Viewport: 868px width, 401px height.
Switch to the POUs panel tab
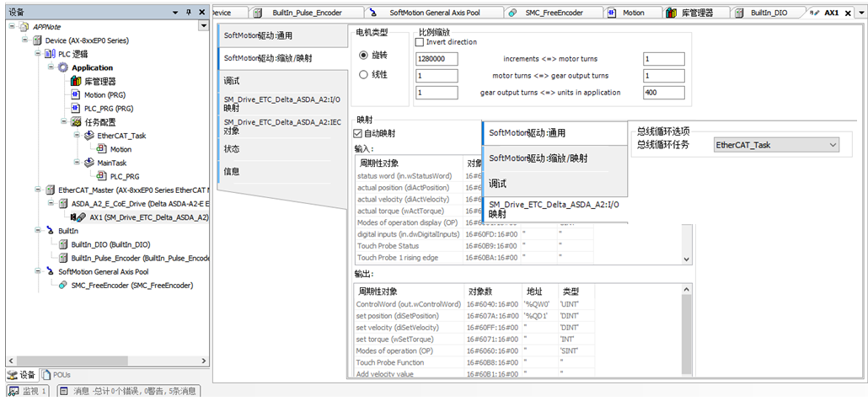click(x=56, y=374)
